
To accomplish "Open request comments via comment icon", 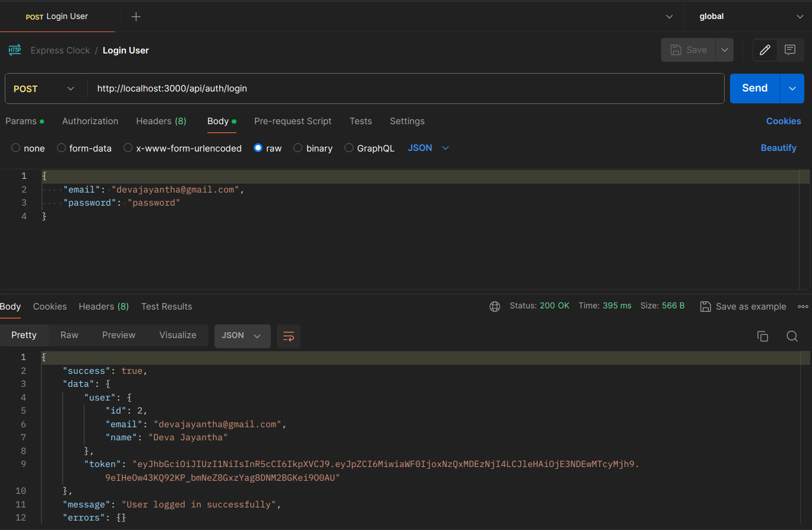I will coord(791,50).
